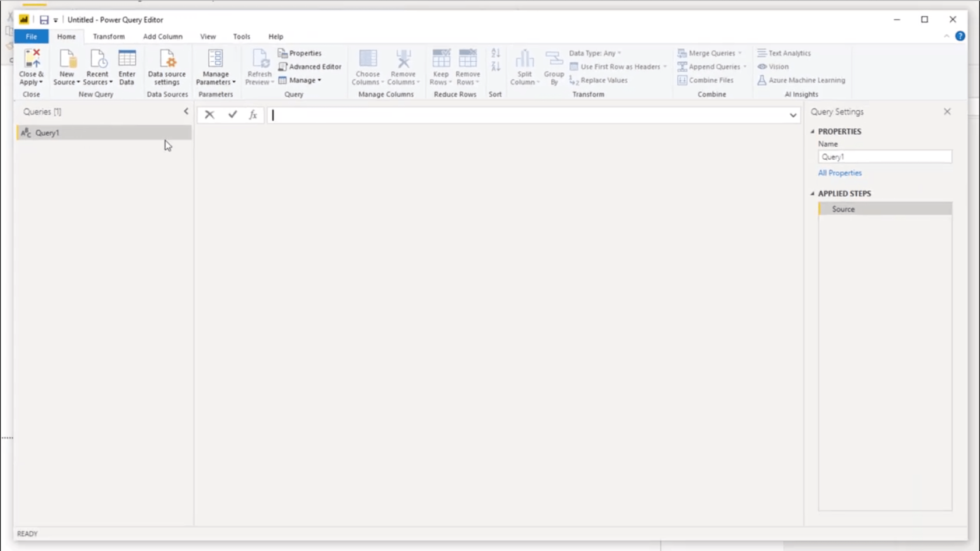Open Manage dropdown in Query group
Screen dimensions: 980x551
tap(300, 80)
